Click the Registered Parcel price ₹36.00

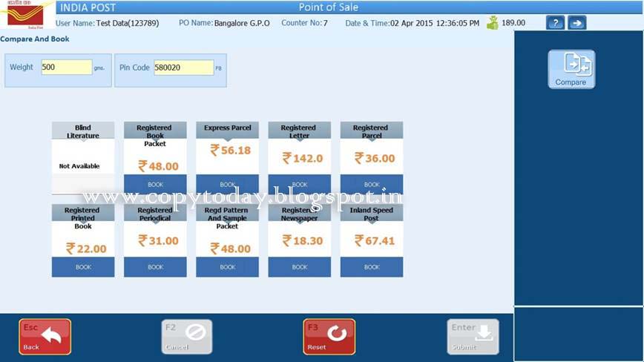(375, 158)
